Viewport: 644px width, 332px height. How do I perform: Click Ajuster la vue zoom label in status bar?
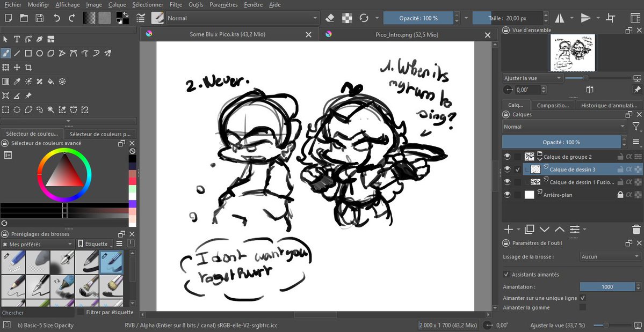pyautogui.click(x=558, y=325)
